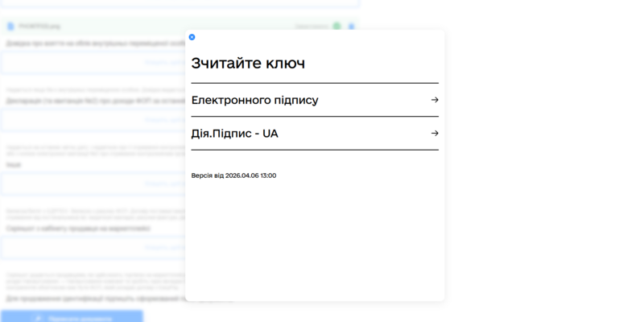The height and width of the screenshot is (322, 644).
Task: Choose the Дія.Підпис - UA option
Action: (315, 134)
